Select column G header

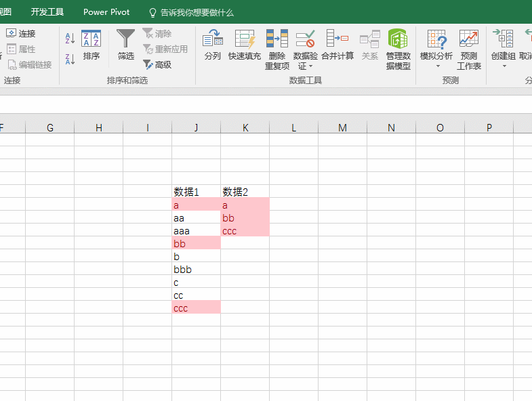pyautogui.click(x=50, y=127)
